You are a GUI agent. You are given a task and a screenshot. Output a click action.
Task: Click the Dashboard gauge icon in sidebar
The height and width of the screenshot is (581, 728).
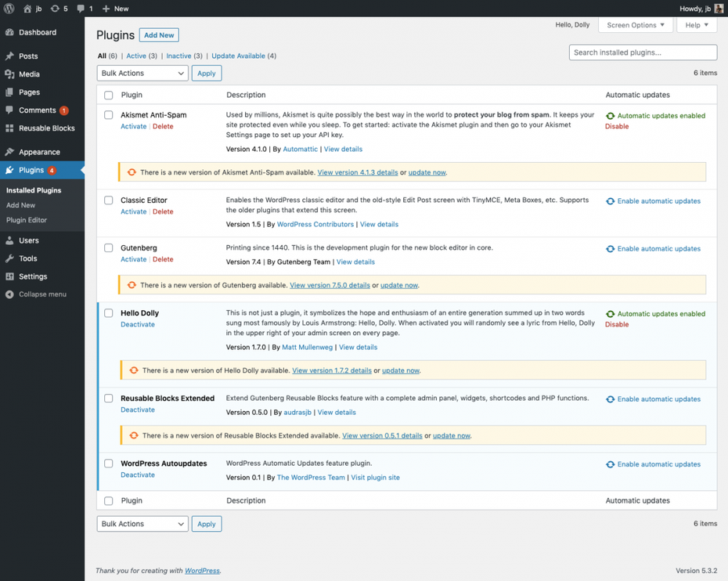click(9, 32)
